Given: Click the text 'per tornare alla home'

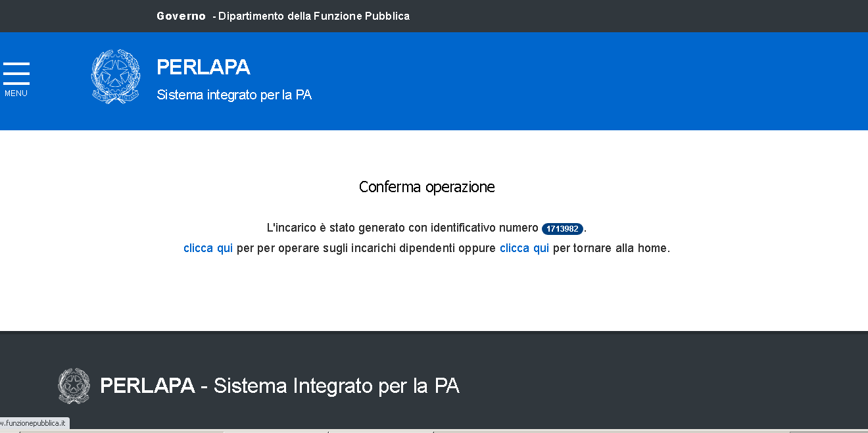Looking at the screenshot, I should (610, 248).
